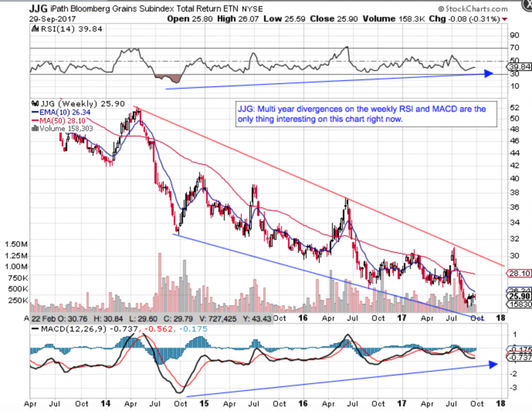Click the red down triangle after Chg -0.31%

505,19
